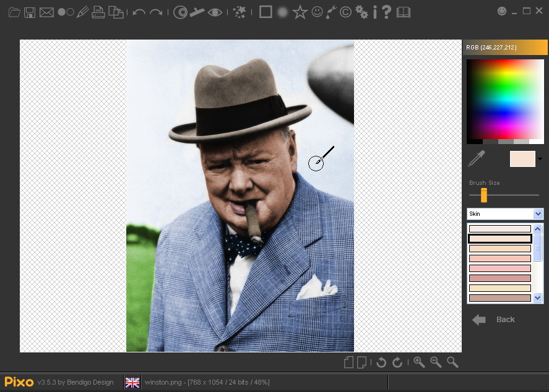Undo the last action with curved left arrow

tap(139, 12)
